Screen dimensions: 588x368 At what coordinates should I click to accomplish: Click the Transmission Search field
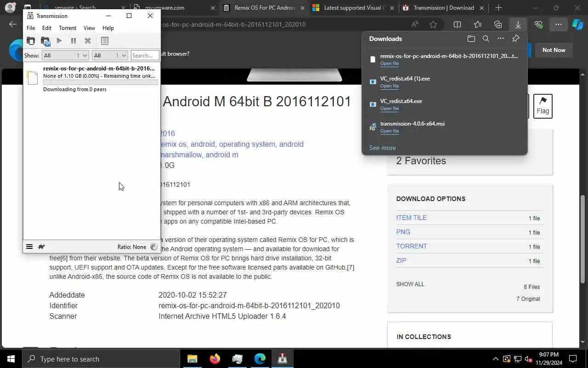click(145, 55)
